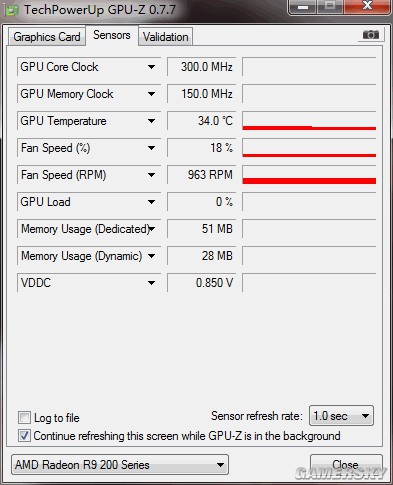This screenshot has width=393, height=485.
Task: Uncheck Continue refreshing in background option
Action: point(24,436)
